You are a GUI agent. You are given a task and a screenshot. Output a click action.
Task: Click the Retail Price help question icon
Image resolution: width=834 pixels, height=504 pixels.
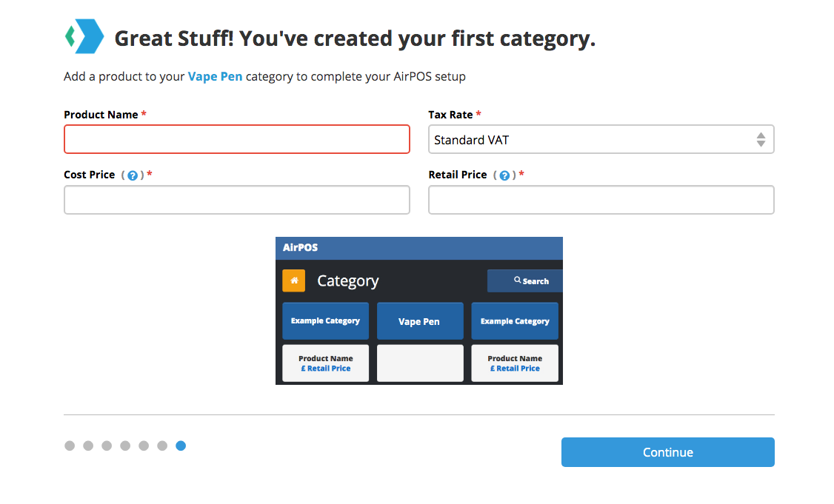coord(504,175)
